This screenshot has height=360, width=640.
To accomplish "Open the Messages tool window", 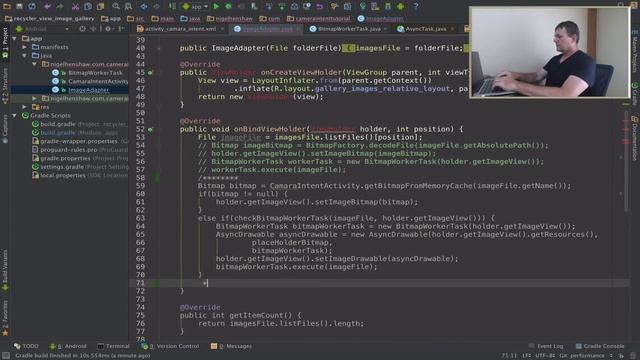I will [231, 346].
